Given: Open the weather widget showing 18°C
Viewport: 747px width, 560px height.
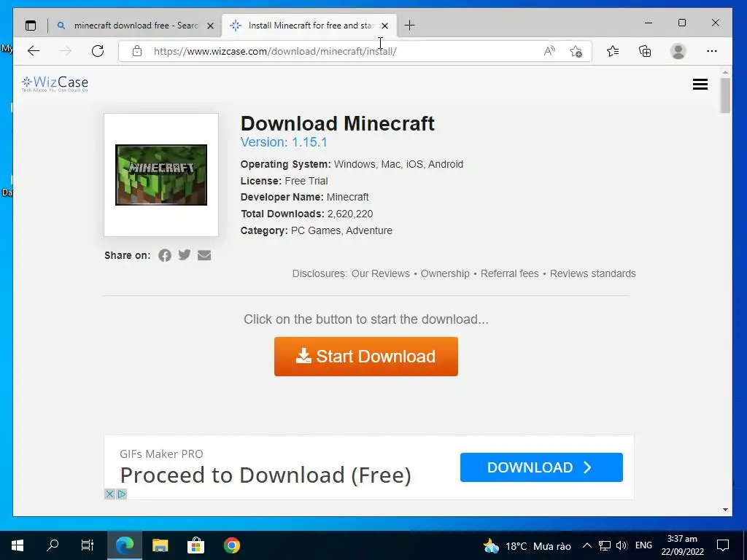Looking at the screenshot, I should (527, 545).
